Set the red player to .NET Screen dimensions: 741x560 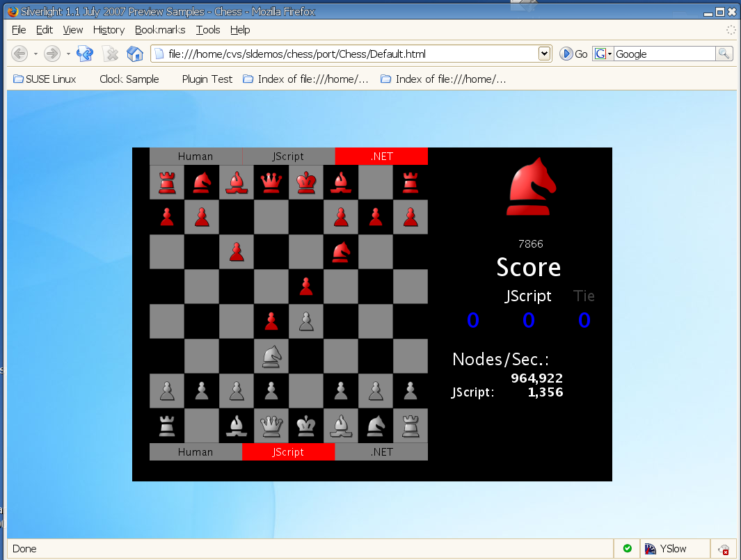tap(381, 157)
